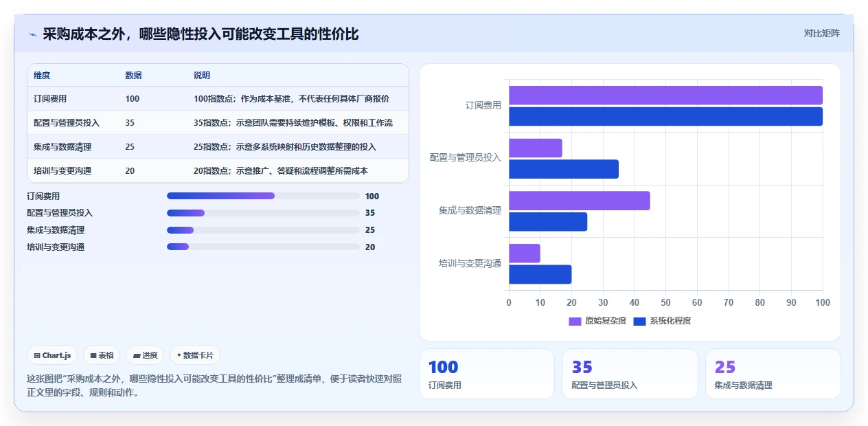Click the caption paragraph starting 这张图把
The image size is (868, 426).
pyautogui.click(x=214, y=385)
